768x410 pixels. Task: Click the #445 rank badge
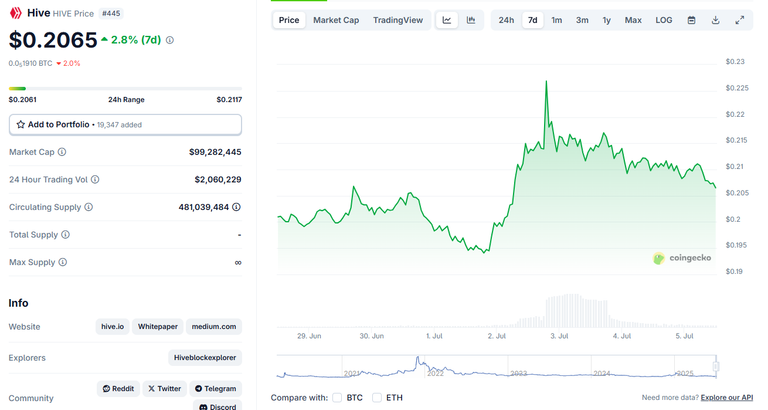pyautogui.click(x=111, y=13)
